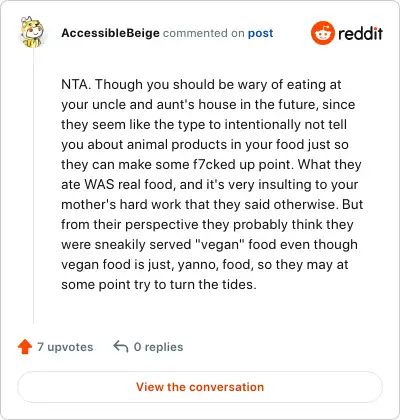Select the "0 replies" count label

point(158,347)
